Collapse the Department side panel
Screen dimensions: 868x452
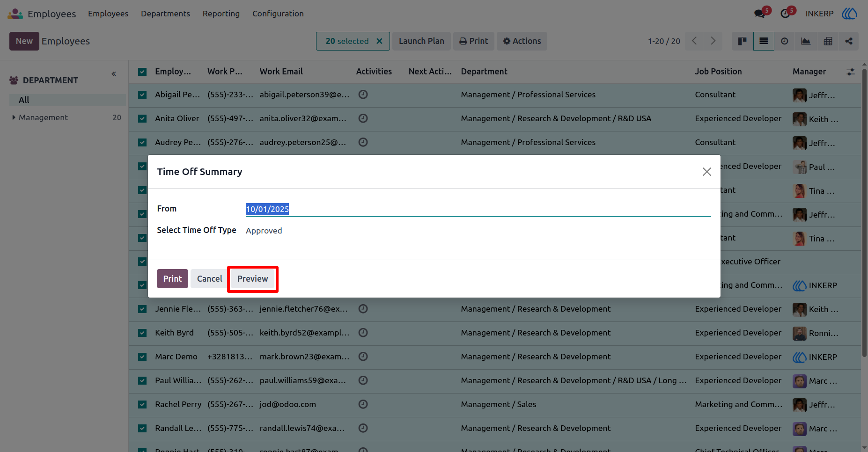click(x=114, y=74)
